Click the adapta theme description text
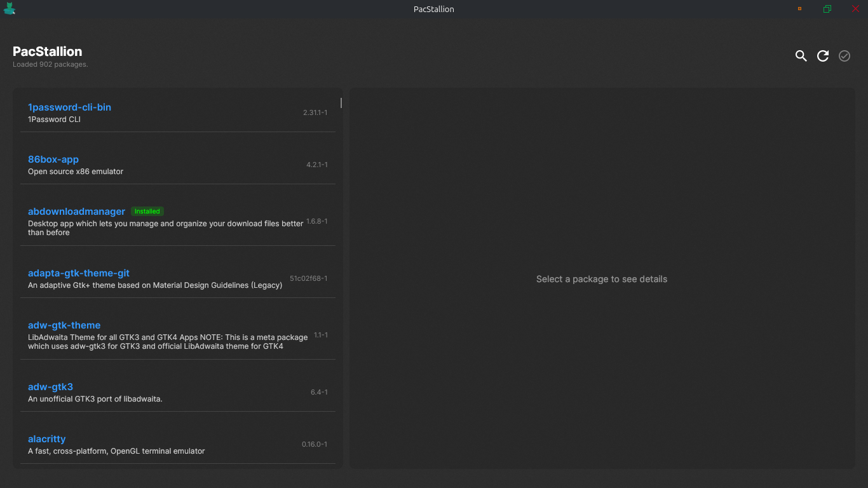The width and height of the screenshot is (868, 488). pos(155,285)
